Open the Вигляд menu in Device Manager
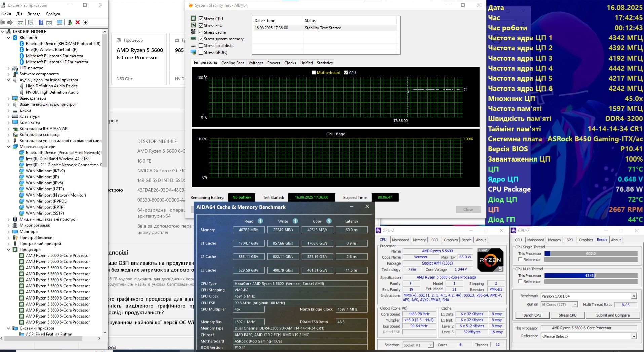This screenshot has height=352, width=644. pyautogui.click(x=34, y=14)
